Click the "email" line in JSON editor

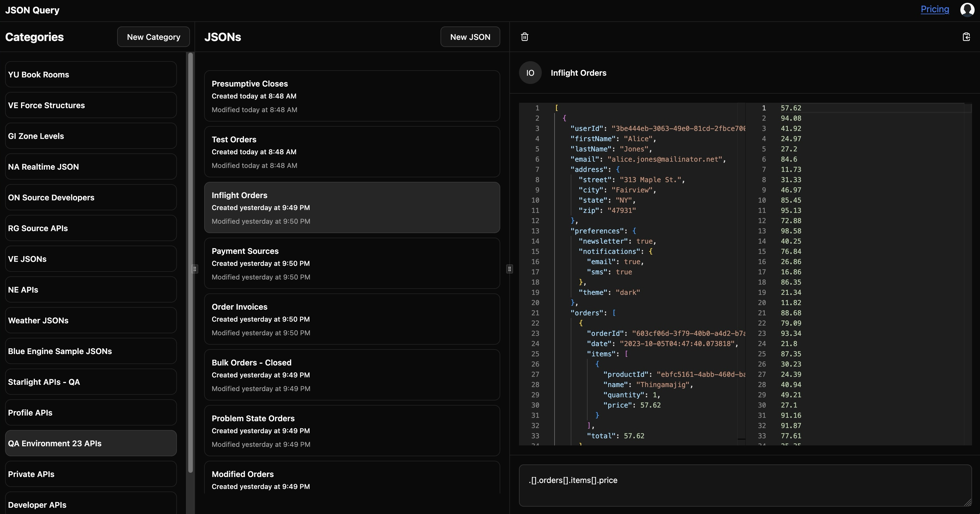648,159
